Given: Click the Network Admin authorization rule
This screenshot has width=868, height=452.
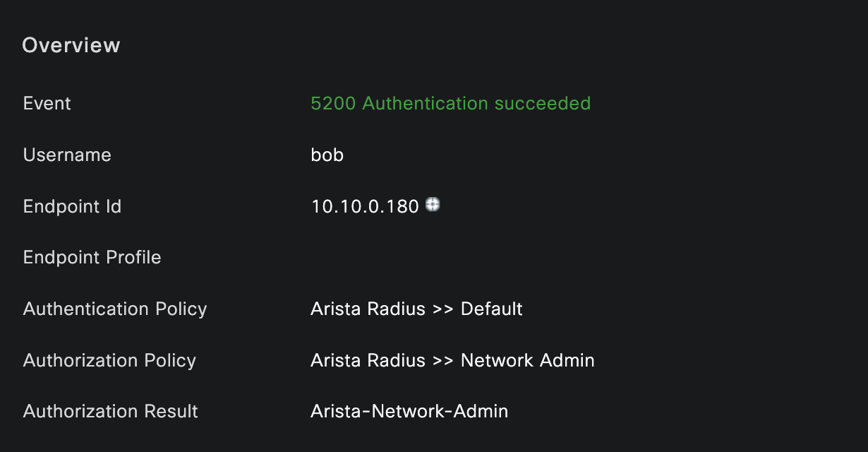Looking at the screenshot, I should pyautogui.click(x=527, y=361).
